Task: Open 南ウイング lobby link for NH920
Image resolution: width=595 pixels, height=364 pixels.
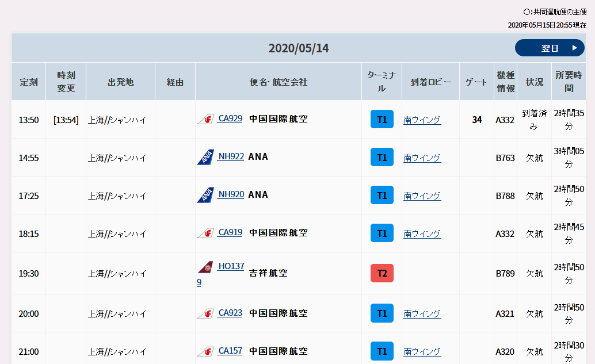Action: (x=422, y=196)
